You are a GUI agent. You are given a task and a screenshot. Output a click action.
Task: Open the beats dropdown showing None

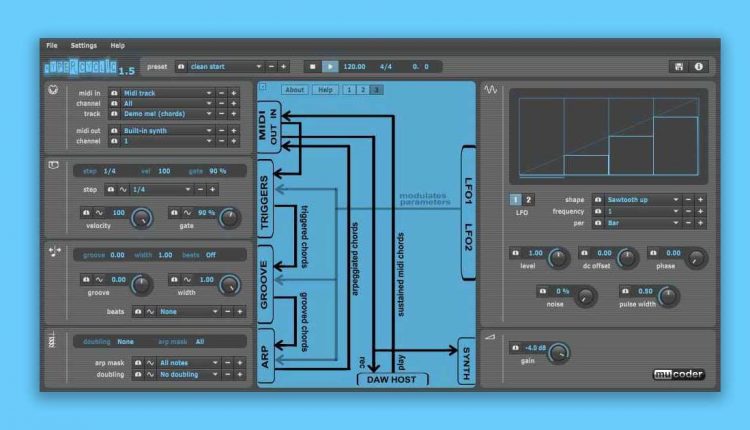188,311
